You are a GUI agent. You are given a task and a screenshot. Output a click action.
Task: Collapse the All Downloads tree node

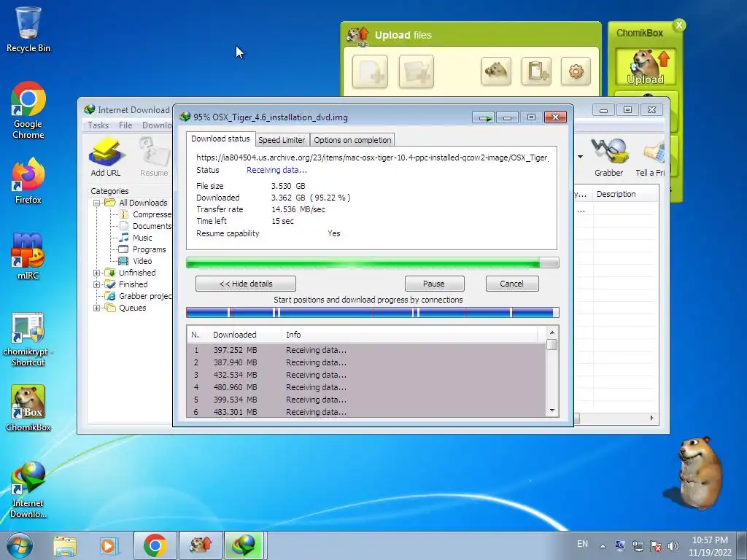click(97, 203)
